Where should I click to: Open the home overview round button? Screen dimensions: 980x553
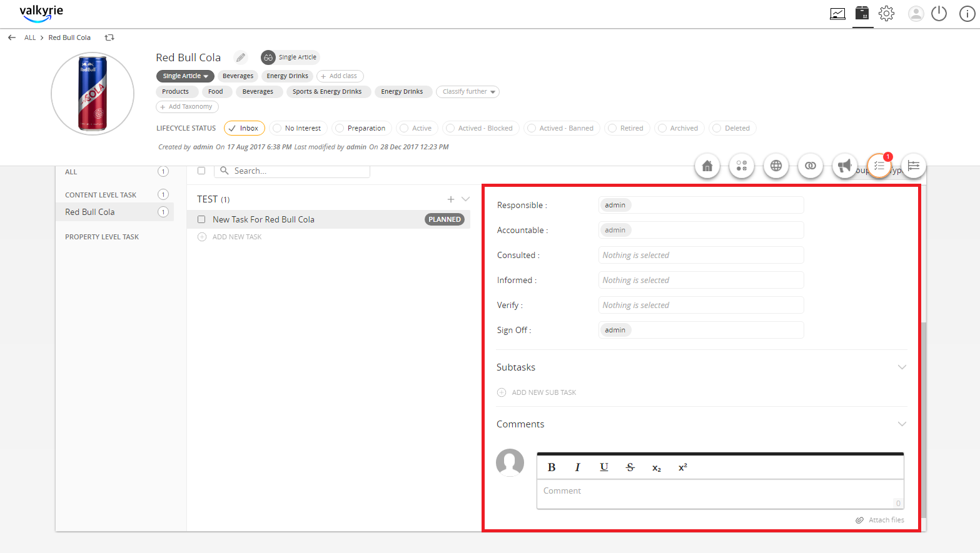(x=707, y=166)
